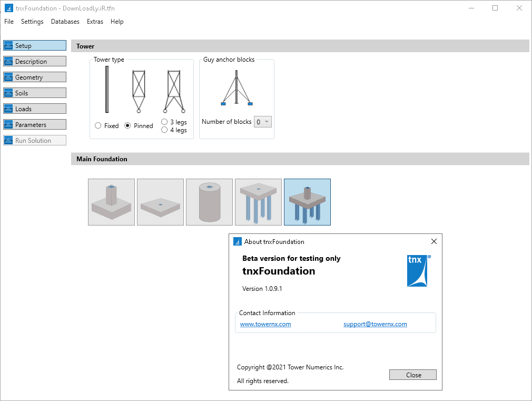
Task: Click the Run Solution button
Action: (35, 140)
